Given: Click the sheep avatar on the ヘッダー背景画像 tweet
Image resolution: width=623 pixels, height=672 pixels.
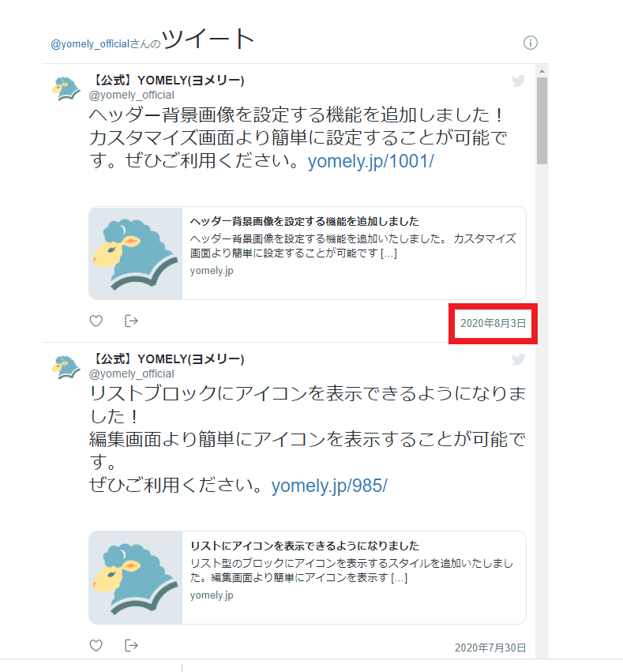Looking at the screenshot, I should (66, 88).
